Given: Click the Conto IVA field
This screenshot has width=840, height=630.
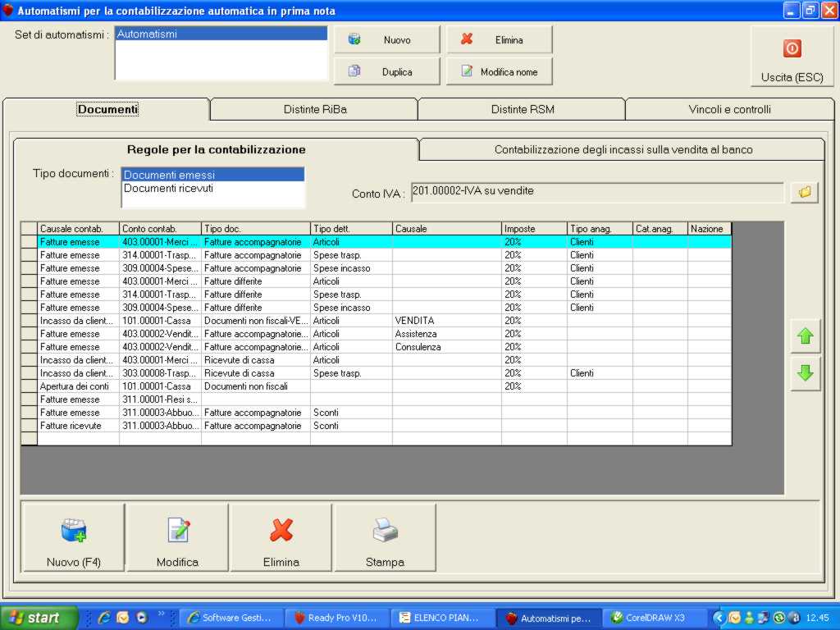Looking at the screenshot, I should [597, 191].
